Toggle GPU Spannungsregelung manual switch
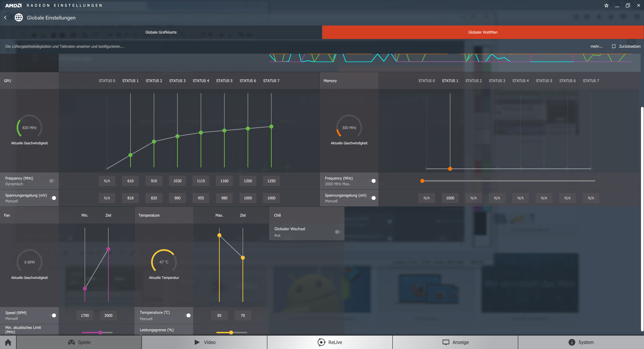644x349 pixels. tap(53, 198)
